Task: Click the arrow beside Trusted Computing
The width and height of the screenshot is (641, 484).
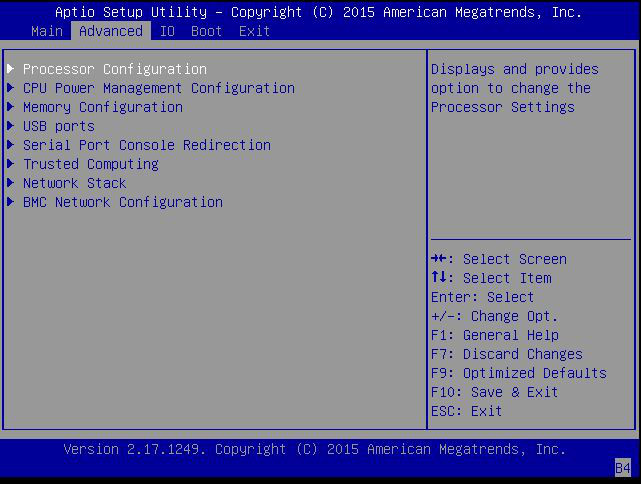Action: [x=11, y=164]
